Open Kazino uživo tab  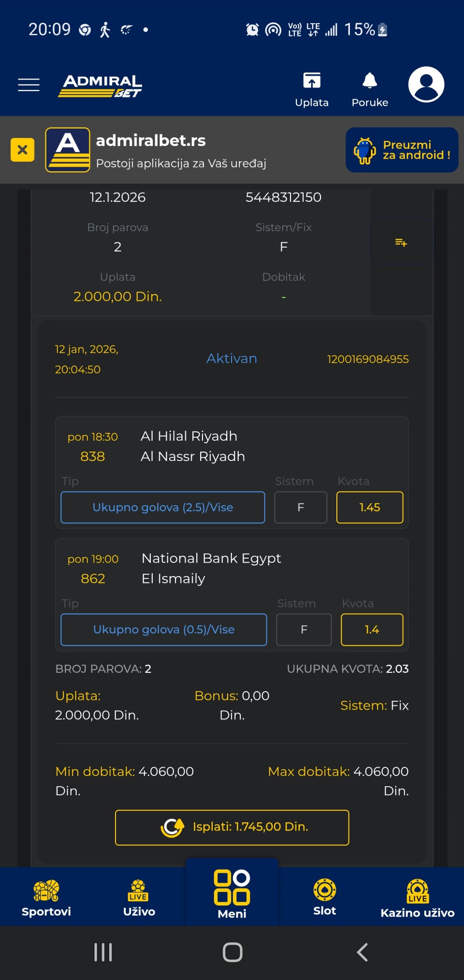pyautogui.click(x=417, y=898)
